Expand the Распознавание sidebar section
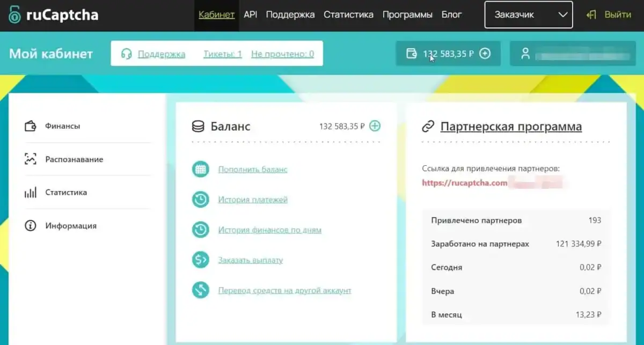This screenshot has width=644, height=345. 74,159
